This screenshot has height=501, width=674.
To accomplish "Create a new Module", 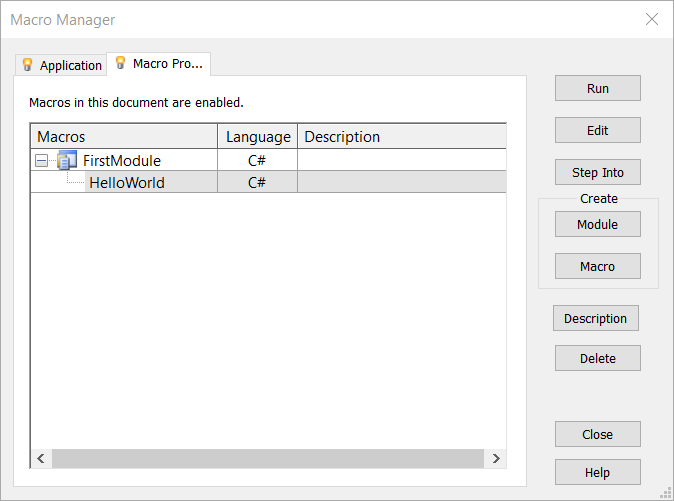I will coord(597,224).
